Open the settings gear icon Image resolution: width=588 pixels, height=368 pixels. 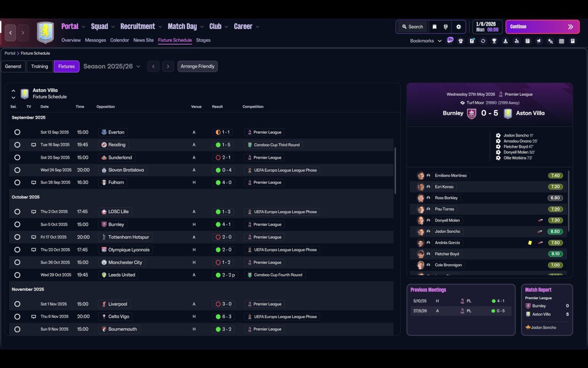[x=458, y=27]
